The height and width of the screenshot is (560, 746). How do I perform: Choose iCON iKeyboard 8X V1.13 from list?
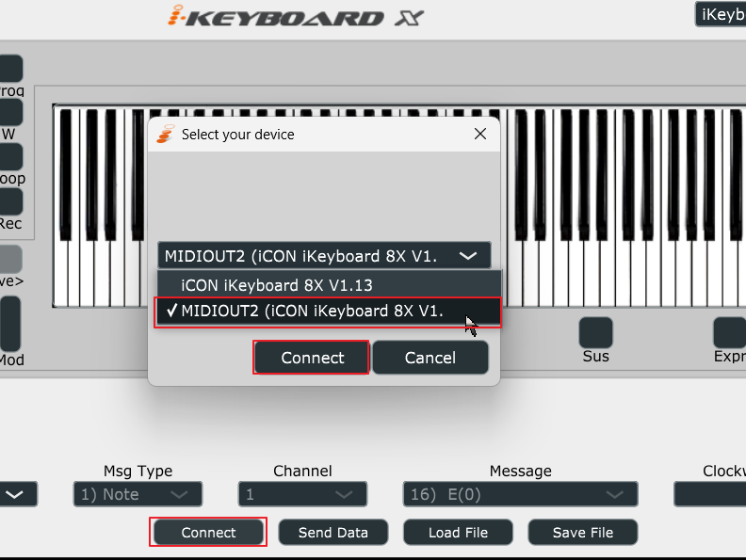[329, 285]
